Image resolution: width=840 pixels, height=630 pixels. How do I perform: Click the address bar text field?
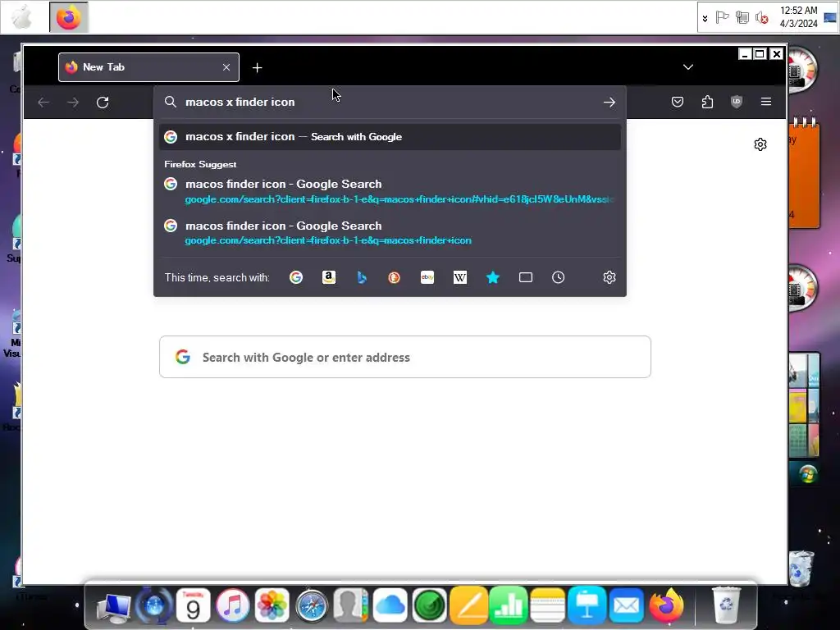click(x=390, y=102)
